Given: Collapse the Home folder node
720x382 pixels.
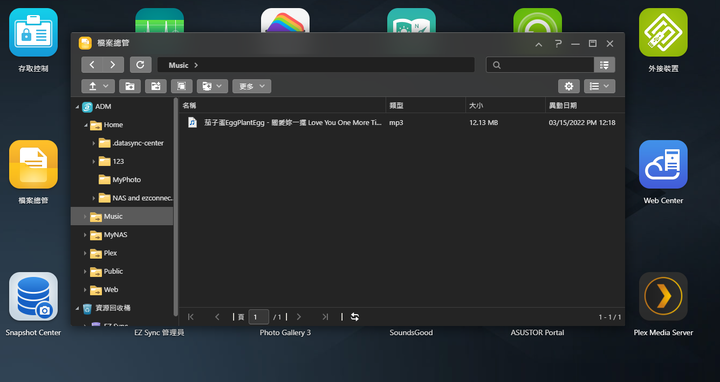Looking at the screenshot, I should [86, 125].
